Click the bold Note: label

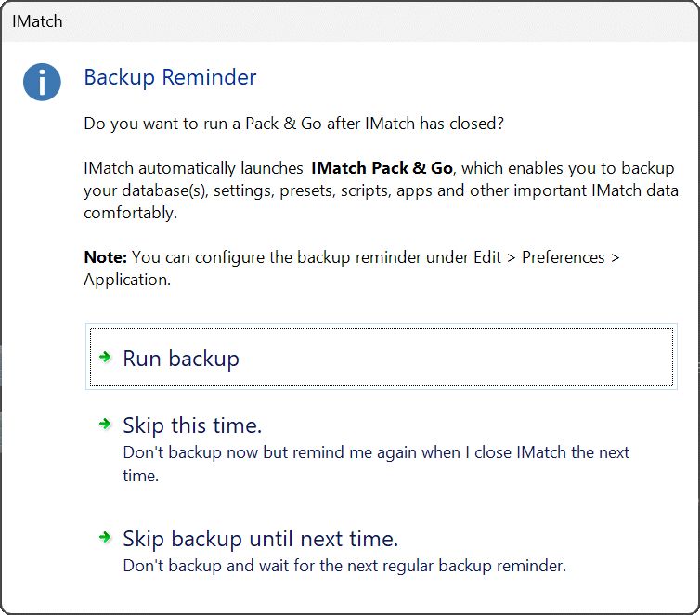pos(106,257)
